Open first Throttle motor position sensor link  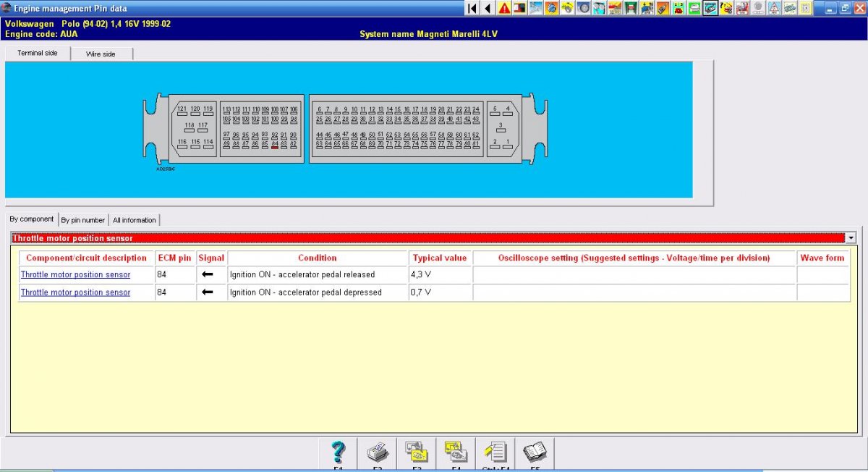click(76, 275)
